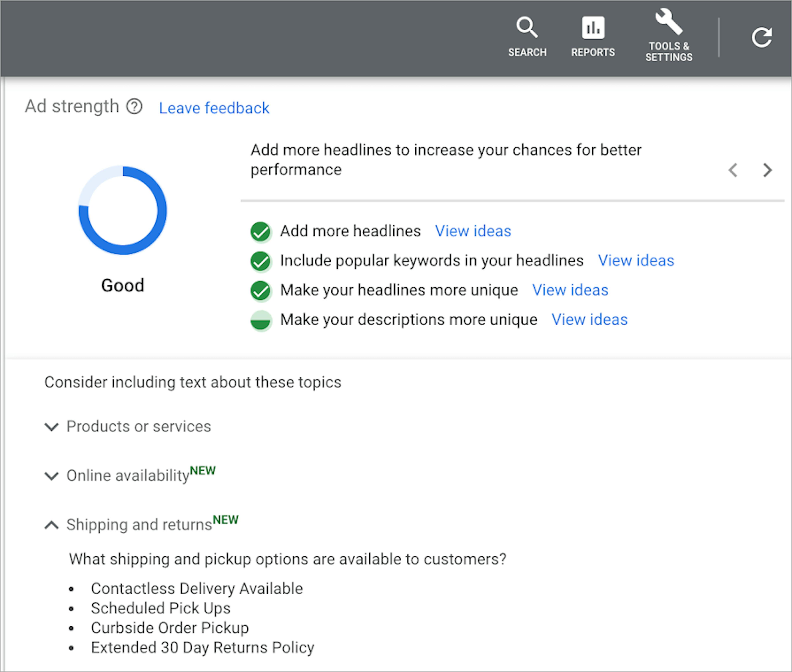Open the Search magnifier icon
Viewport: 792px width, 672px height.
coord(527,28)
